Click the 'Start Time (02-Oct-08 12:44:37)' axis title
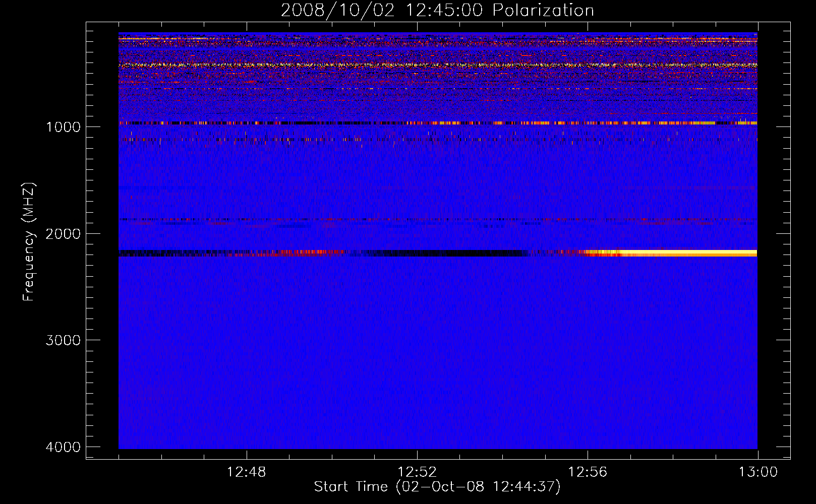The image size is (816, 504). pyautogui.click(x=437, y=487)
